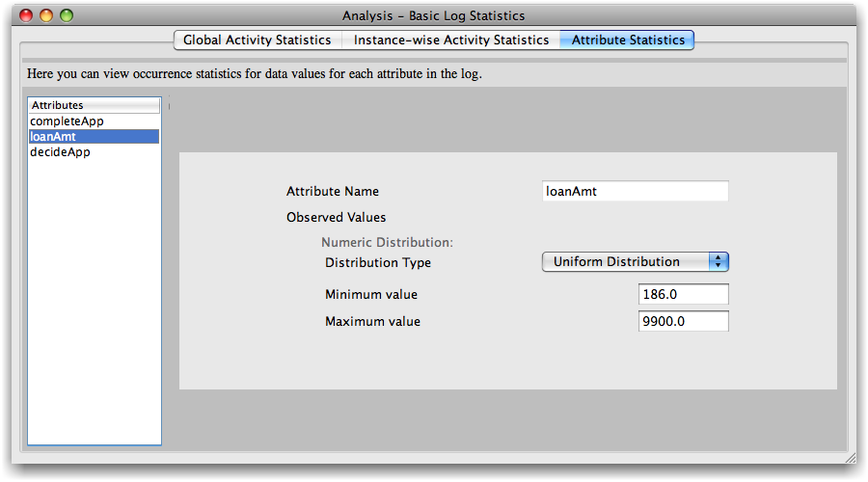868x482 pixels.
Task: Select the Attribute Statistics tab
Action: pos(628,40)
